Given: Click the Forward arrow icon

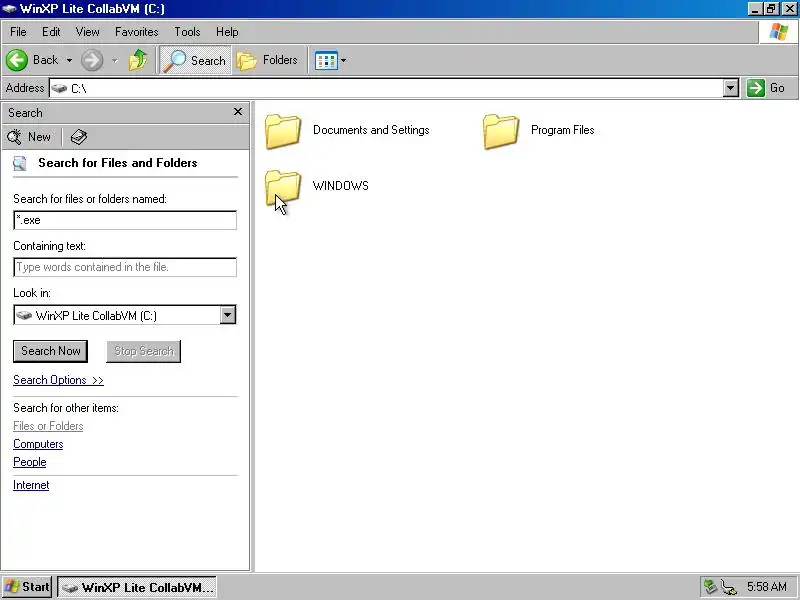Looking at the screenshot, I should pos(92,60).
